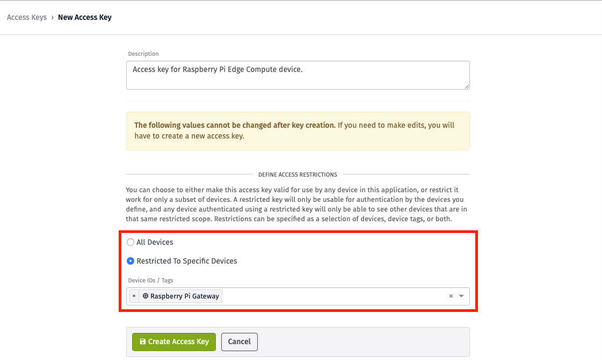This screenshot has height=364, width=602.
Task: Open the Device IDs / Tags dropdown arrow
Action: click(x=461, y=296)
